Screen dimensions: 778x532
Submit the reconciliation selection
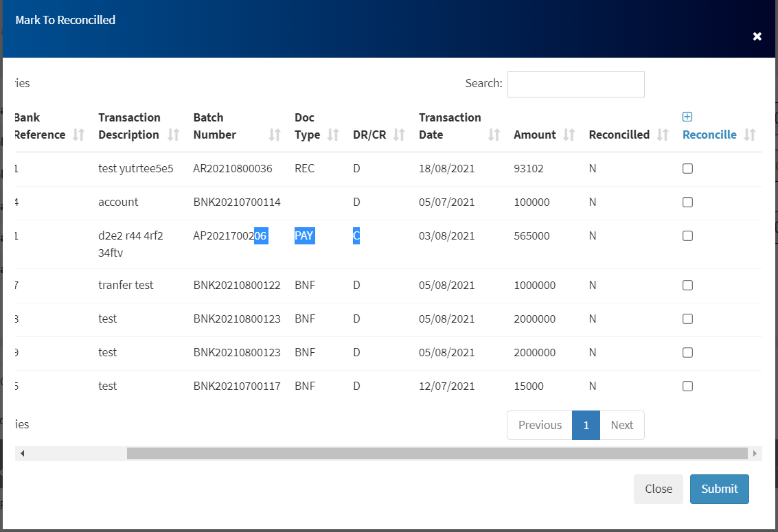point(719,489)
